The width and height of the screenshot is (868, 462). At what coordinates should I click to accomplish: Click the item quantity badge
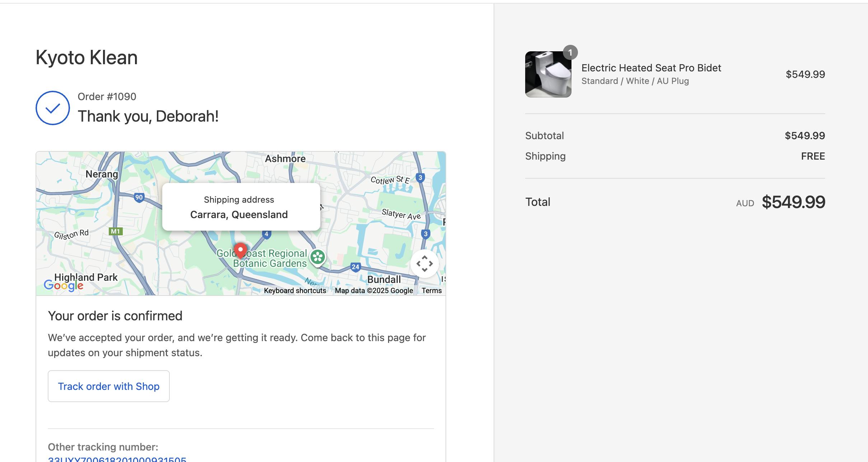coord(570,53)
